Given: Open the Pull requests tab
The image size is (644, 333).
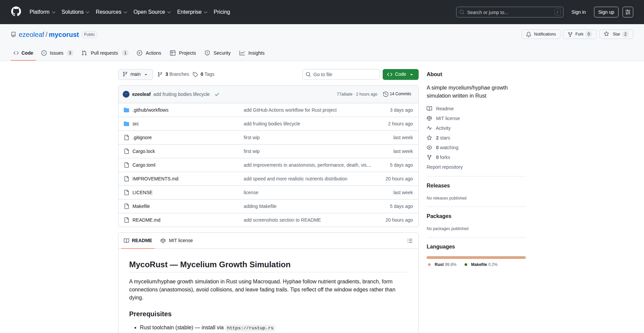Looking at the screenshot, I should coord(104,53).
